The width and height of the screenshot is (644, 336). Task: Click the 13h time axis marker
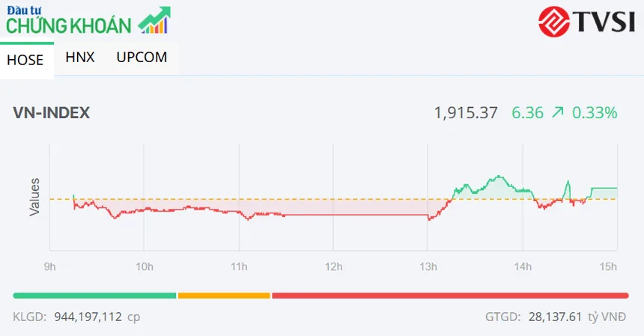[x=428, y=266]
